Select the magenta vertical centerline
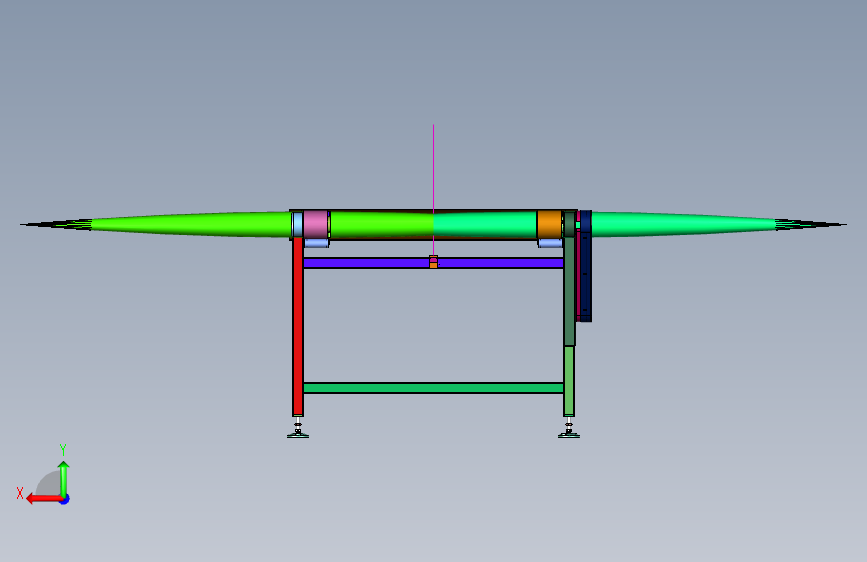The image size is (867, 562). (434, 189)
